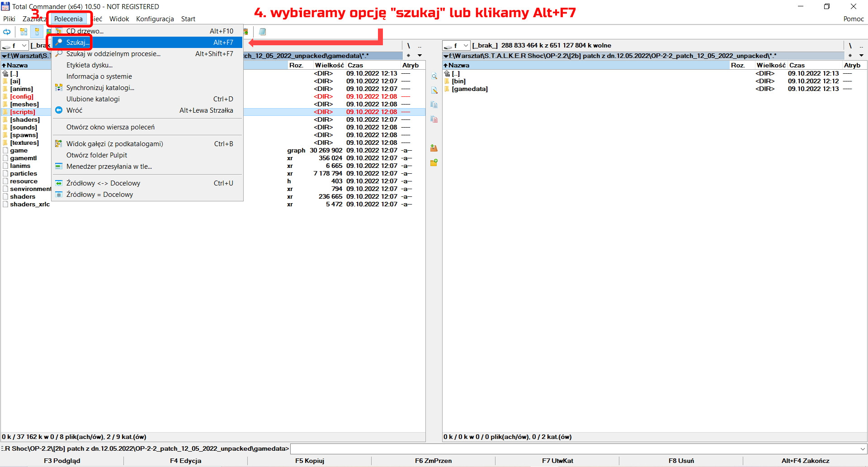Go to parent via right panel dots button

[861, 46]
